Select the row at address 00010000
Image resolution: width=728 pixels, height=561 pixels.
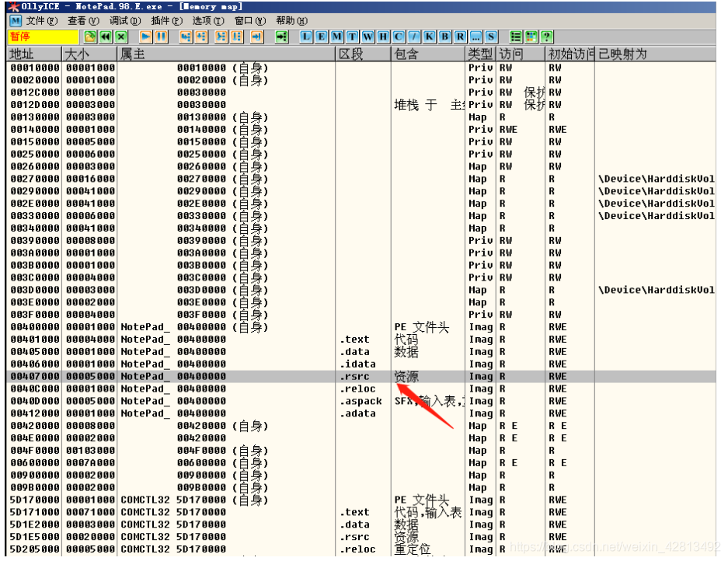point(362,68)
